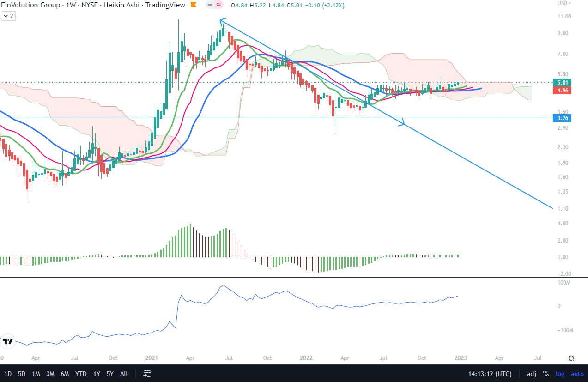The height and width of the screenshot is (382, 588).
Task: Click the status pill icon near OHLC values
Action: click(x=213, y=5)
